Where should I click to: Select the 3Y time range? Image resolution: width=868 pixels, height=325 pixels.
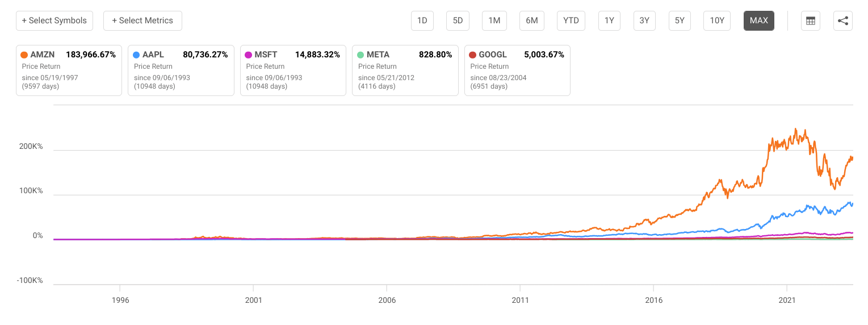[x=644, y=20]
